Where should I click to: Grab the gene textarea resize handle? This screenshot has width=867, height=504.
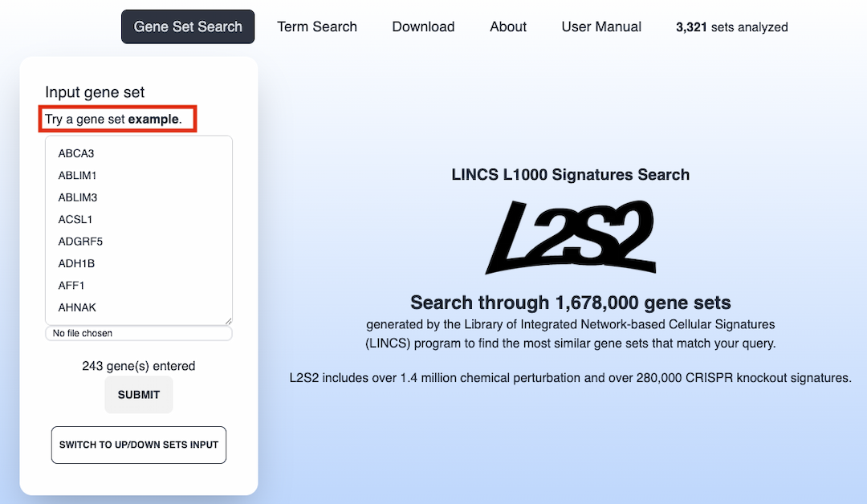point(228,320)
